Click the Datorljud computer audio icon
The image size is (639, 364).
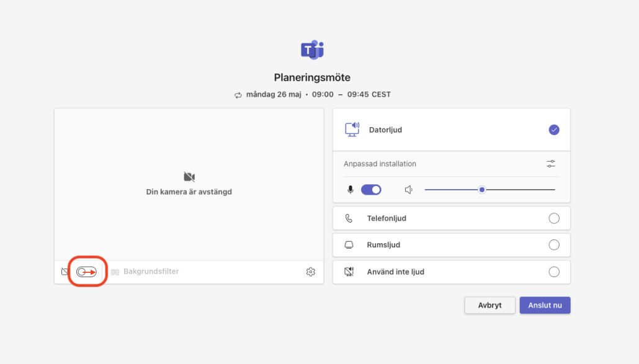(352, 130)
